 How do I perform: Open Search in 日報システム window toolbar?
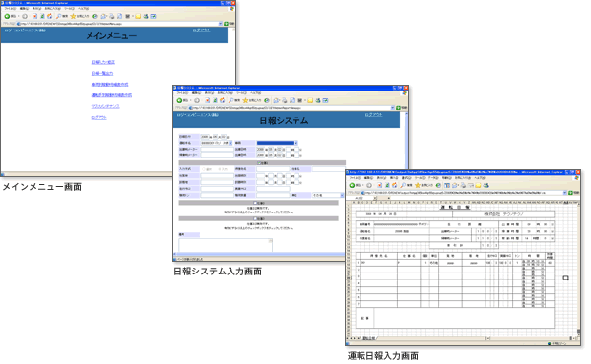(x=234, y=100)
